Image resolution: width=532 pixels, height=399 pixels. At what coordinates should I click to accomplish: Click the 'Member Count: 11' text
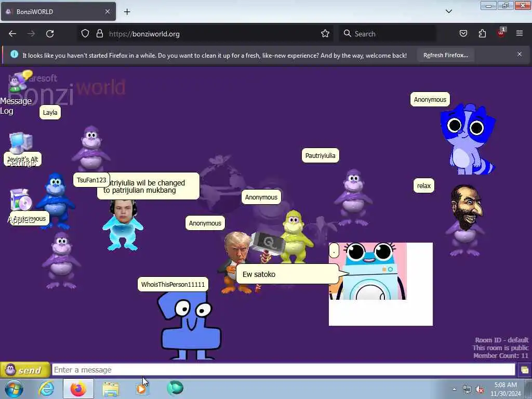(501, 355)
